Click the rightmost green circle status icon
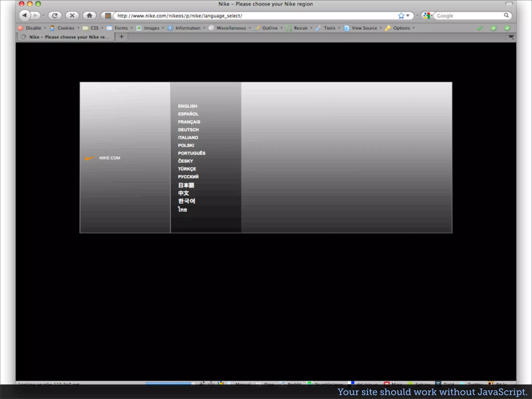The height and width of the screenshot is (399, 532). 507,28
